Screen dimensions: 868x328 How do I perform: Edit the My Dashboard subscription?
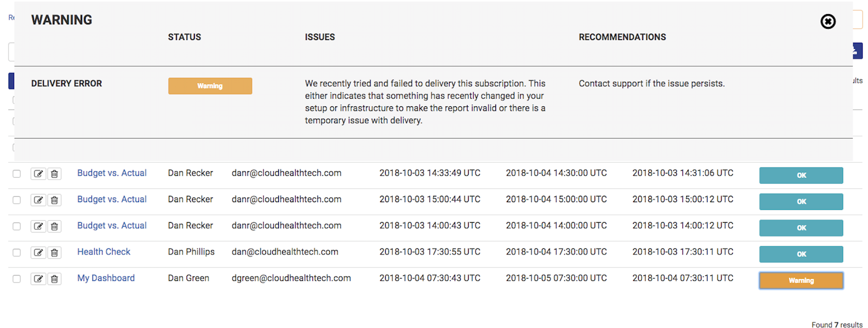pyautogui.click(x=38, y=279)
